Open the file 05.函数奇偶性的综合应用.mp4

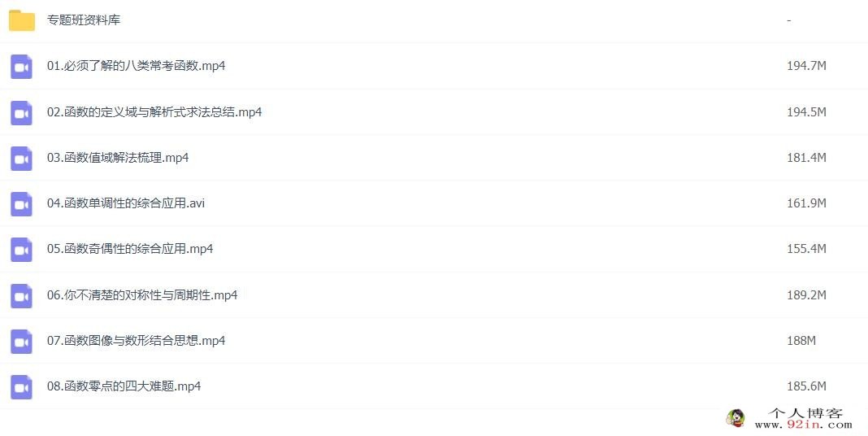[130, 249]
